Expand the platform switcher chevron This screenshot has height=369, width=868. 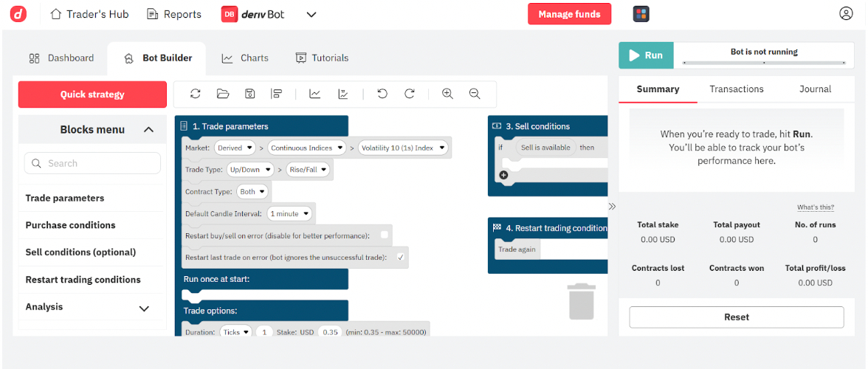click(311, 14)
